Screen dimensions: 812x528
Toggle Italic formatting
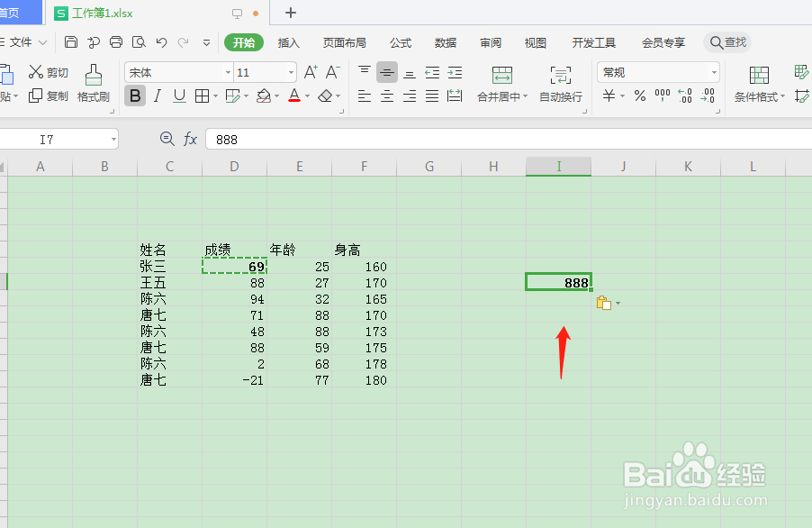coord(158,96)
